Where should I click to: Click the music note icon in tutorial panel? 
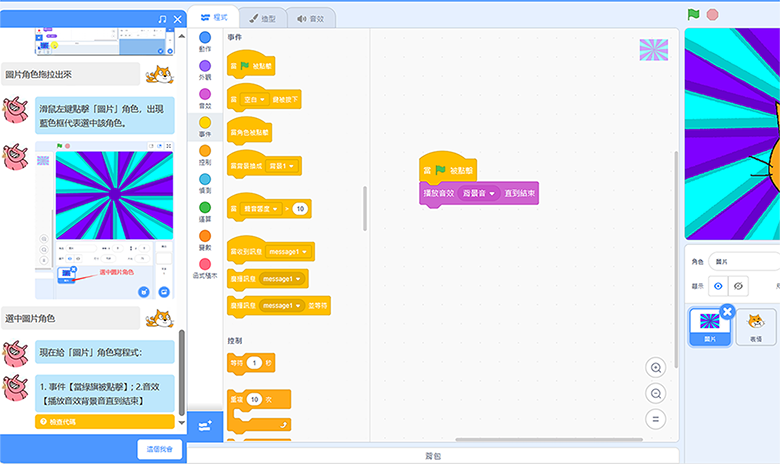(162, 19)
